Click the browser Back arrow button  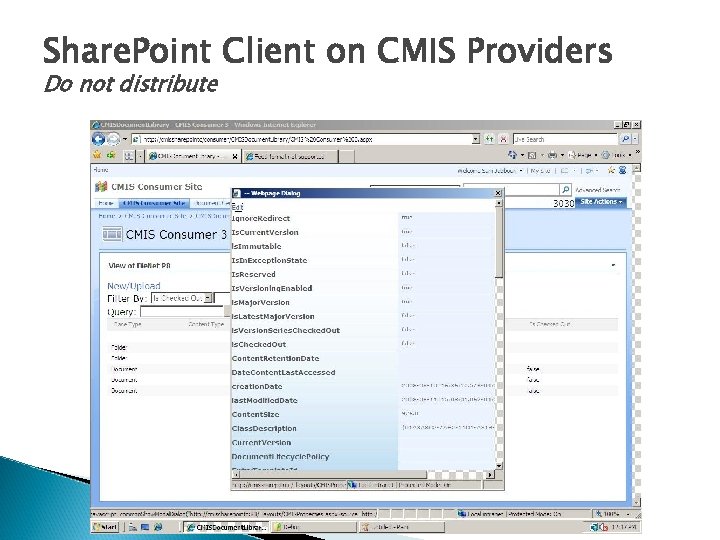point(98,139)
